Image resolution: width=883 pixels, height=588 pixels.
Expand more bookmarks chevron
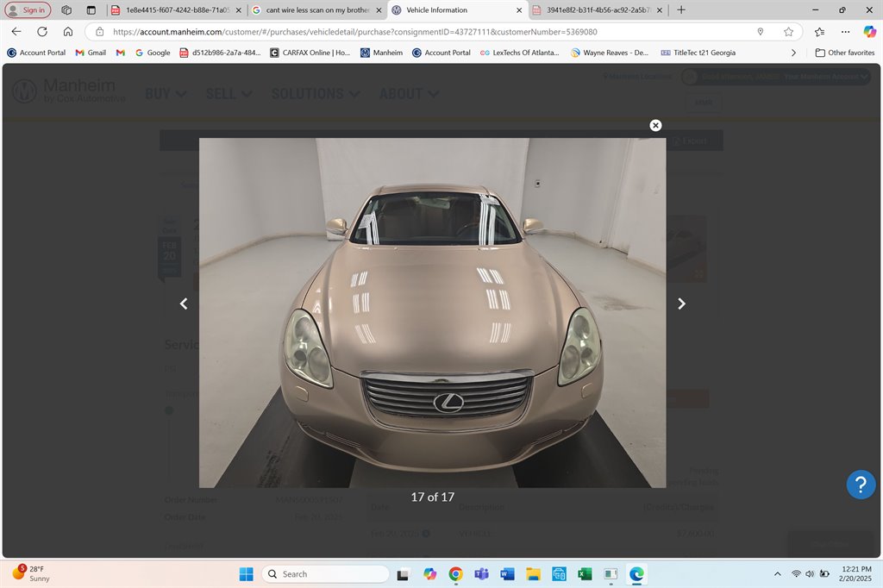[x=793, y=53]
